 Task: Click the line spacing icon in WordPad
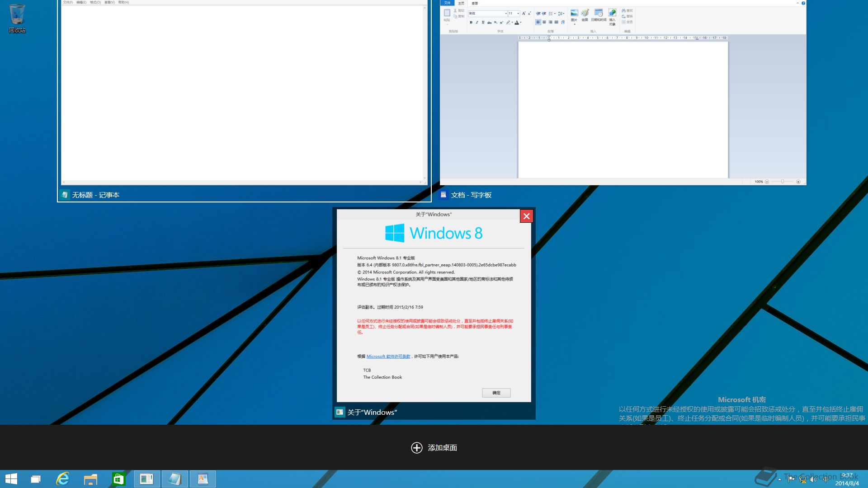point(560,14)
